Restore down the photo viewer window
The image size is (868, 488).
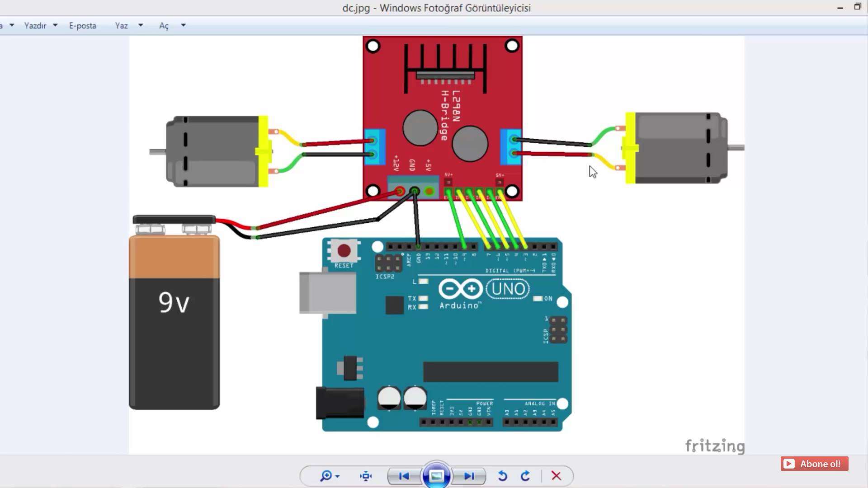click(858, 6)
